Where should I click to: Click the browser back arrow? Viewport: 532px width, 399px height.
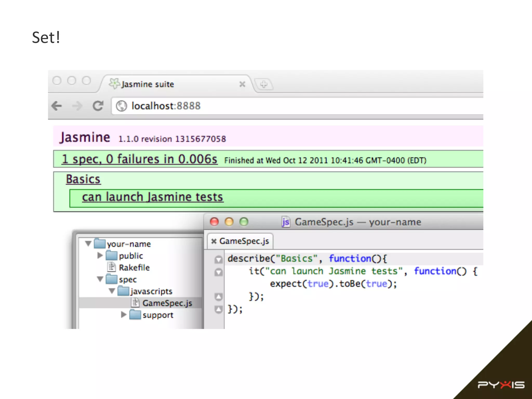click(x=57, y=106)
